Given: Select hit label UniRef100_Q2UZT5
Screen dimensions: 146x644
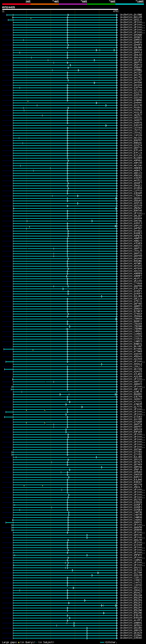Looking at the screenshot, I should tap(131, 93).
